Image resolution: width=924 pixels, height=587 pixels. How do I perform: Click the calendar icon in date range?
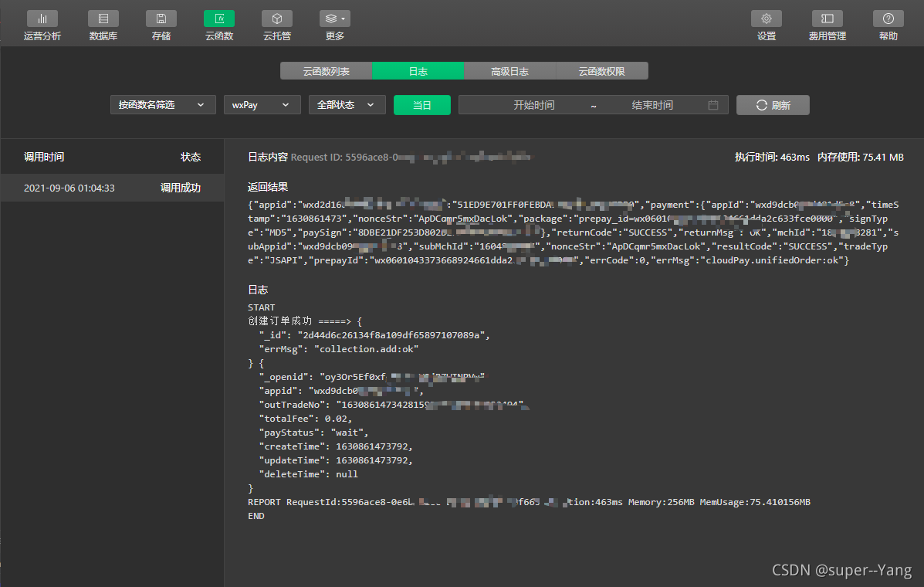tap(713, 105)
